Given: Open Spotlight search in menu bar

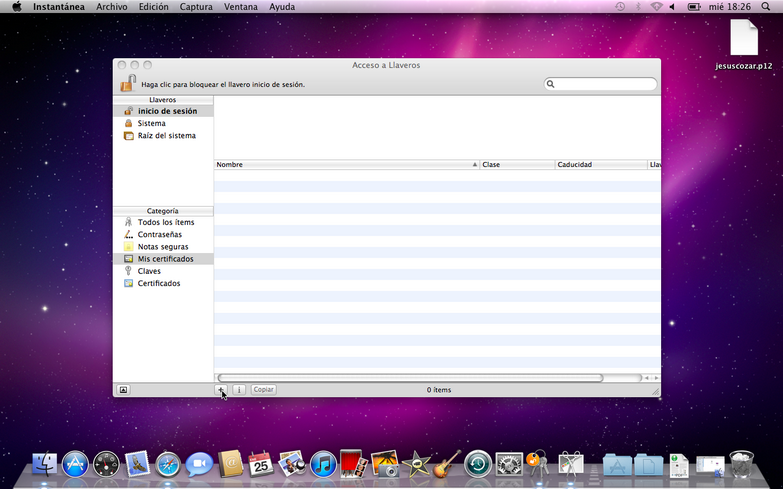Looking at the screenshot, I should (x=766, y=6).
